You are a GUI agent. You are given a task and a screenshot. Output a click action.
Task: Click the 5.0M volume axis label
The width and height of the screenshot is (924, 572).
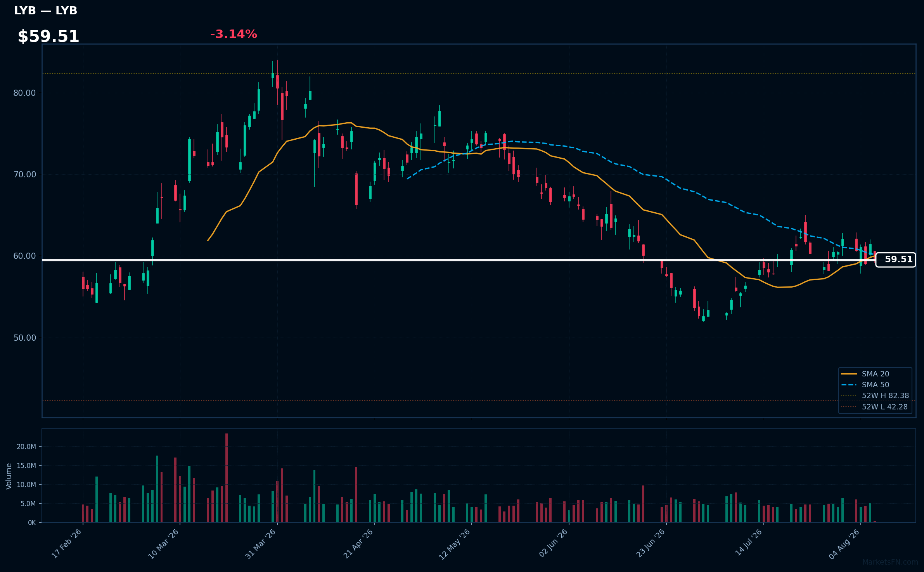28,504
